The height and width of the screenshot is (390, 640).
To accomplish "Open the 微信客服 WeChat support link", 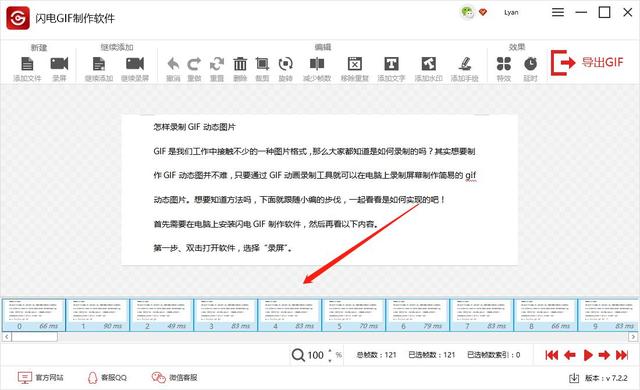I will click(x=174, y=378).
